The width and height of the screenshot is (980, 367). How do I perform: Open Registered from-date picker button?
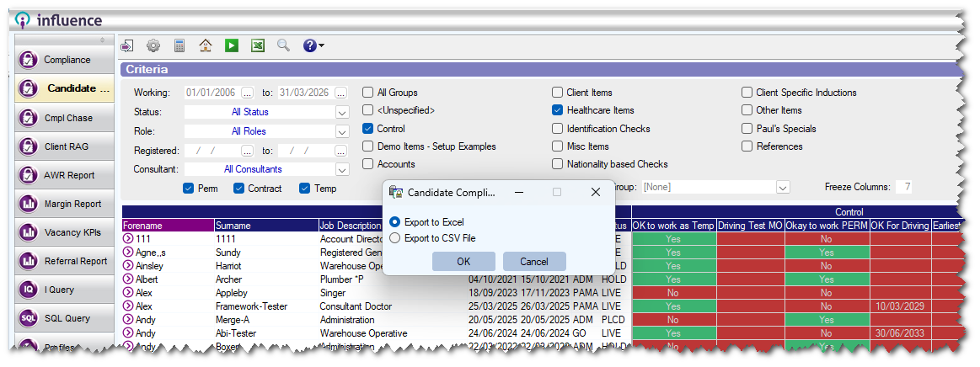pos(248,151)
